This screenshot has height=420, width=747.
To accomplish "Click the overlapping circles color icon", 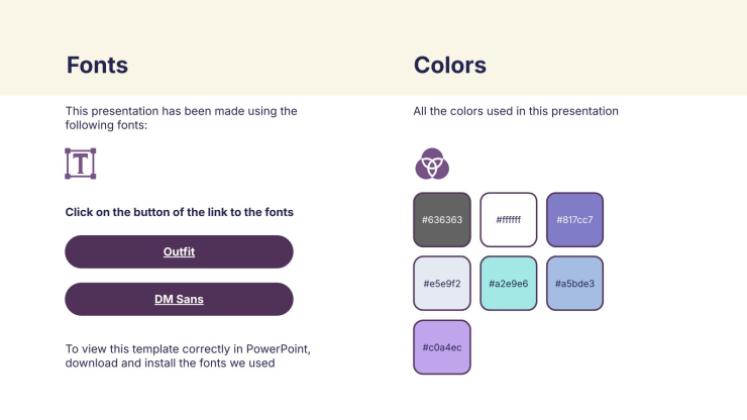I will [431, 163].
